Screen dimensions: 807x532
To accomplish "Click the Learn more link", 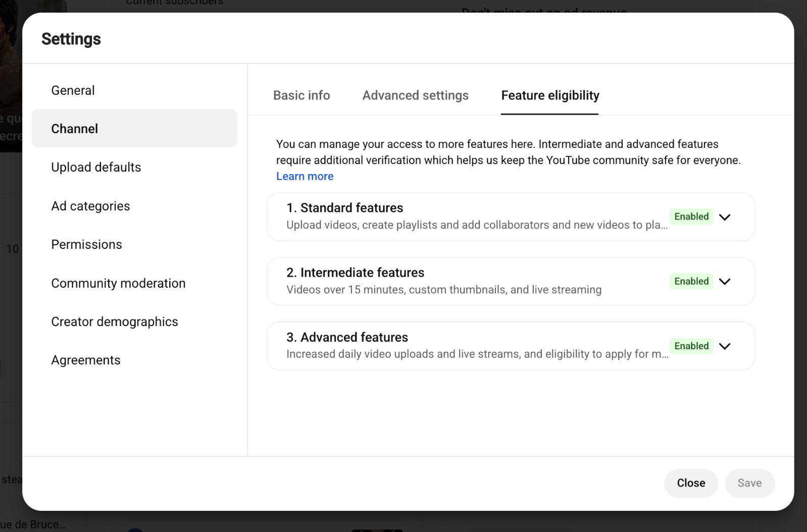I will point(305,176).
